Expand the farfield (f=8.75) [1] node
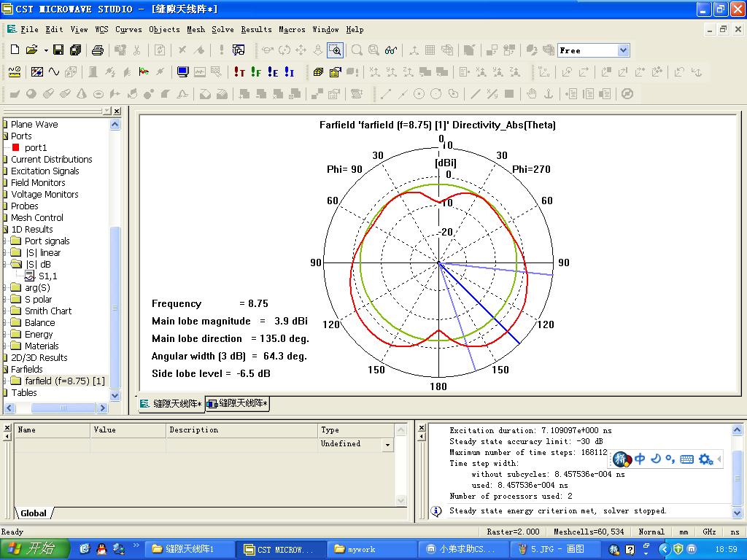This screenshot has width=747, height=560. point(5,381)
